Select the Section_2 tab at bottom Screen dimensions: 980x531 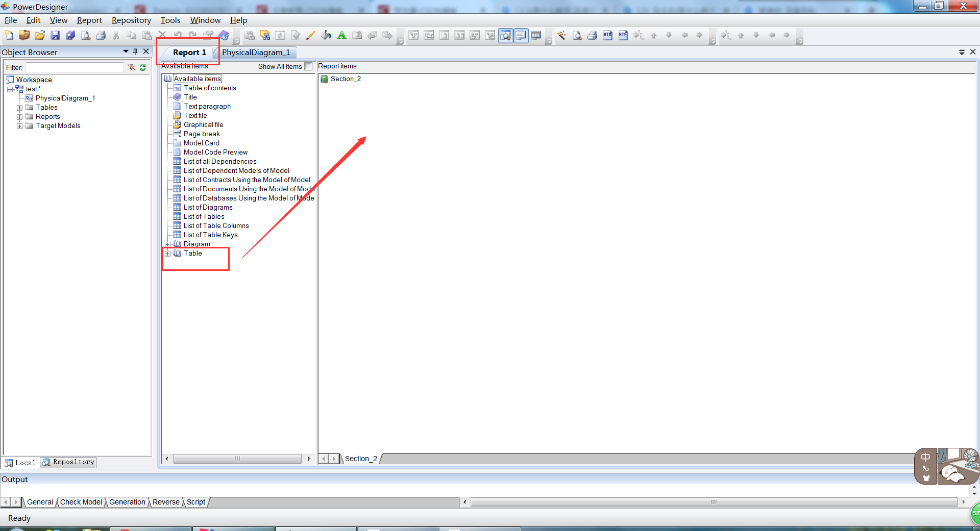[361, 459]
